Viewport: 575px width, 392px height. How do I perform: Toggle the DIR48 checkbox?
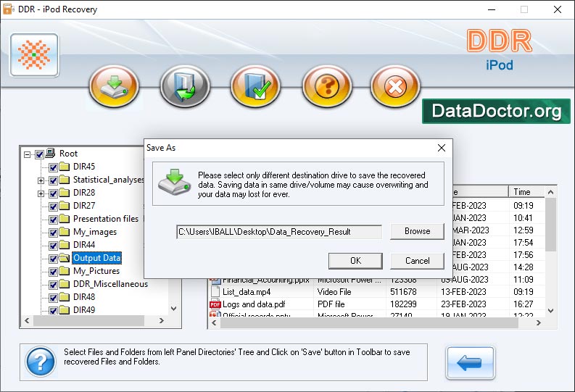(x=53, y=298)
